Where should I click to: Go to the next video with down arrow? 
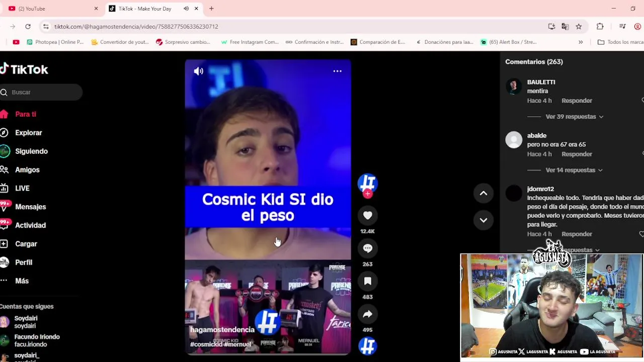click(x=484, y=220)
